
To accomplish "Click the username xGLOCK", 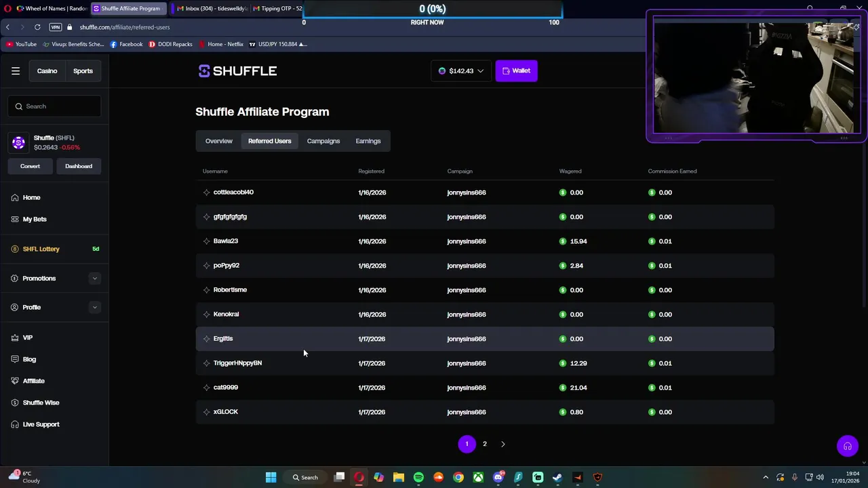I will [x=226, y=412].
